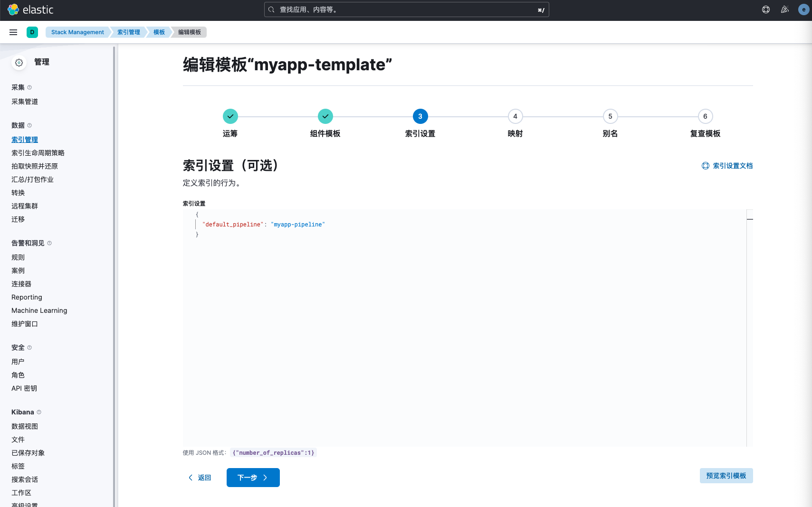Viewport: 812px width, 507px height.
Task: Jump to step 6 复查模板
Action: point(706,116)
